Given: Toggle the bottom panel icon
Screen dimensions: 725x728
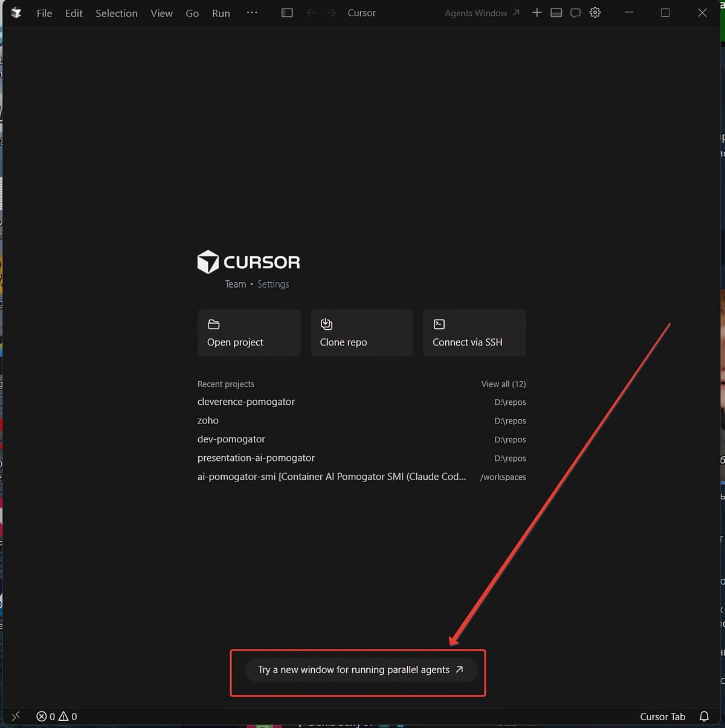Looking at the screenshot, I should (x=556, y=13).
